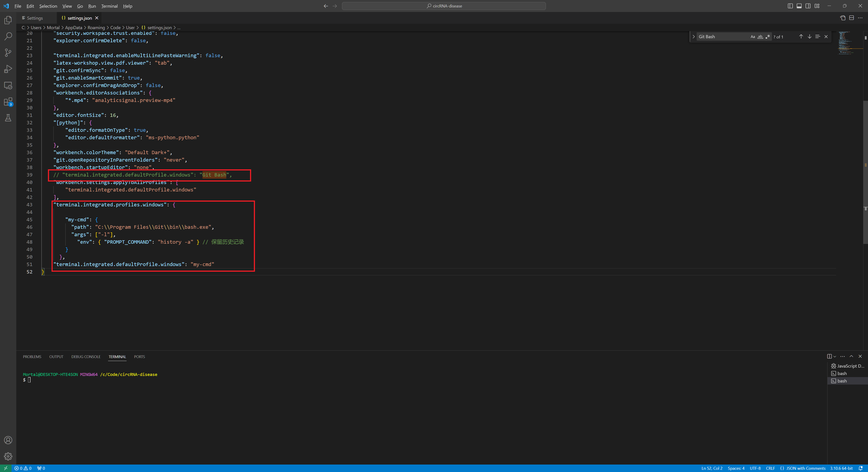Image resolution: width=868 pixels, height=472 pixels.
Task: Open the Extensions view
Action: point(8,102)
